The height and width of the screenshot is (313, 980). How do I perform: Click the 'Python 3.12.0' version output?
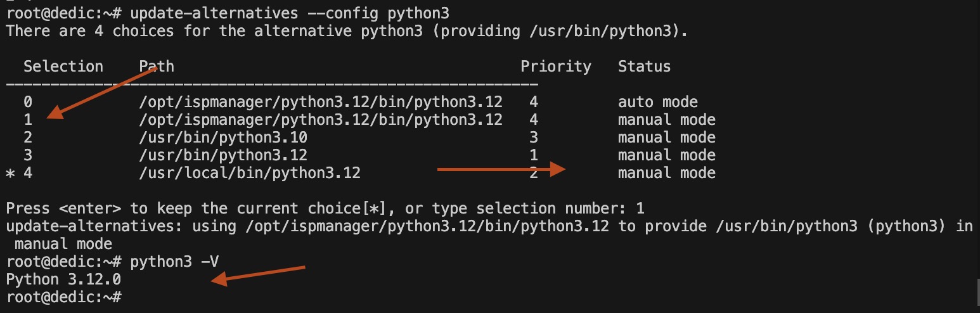click(63, 279)
